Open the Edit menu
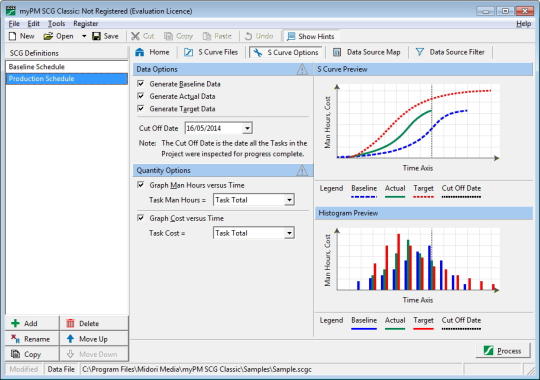The width and height of the screenshot is (540, 380). click(x=33, y=24)
